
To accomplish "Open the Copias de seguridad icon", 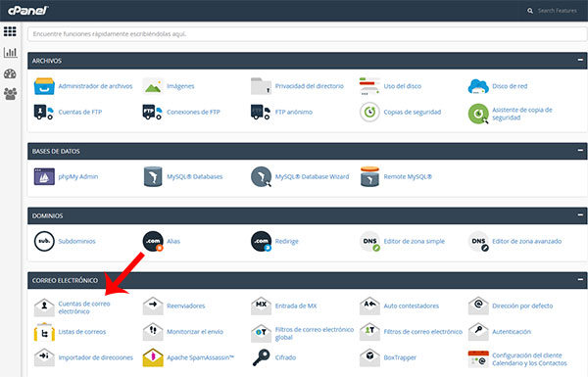I will pos(369,112).
